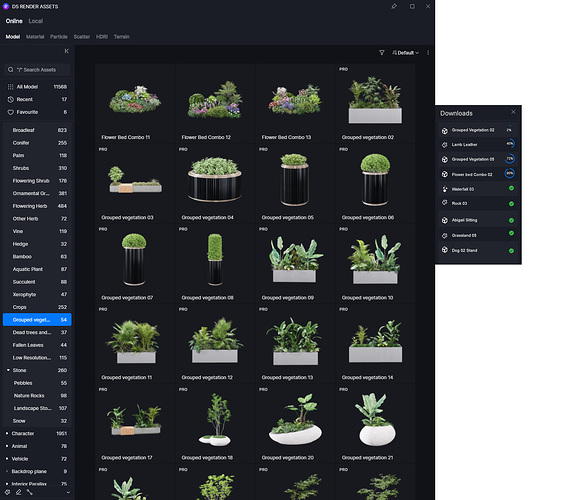Click material icon beside Grassland 05 download

point(444,235)
